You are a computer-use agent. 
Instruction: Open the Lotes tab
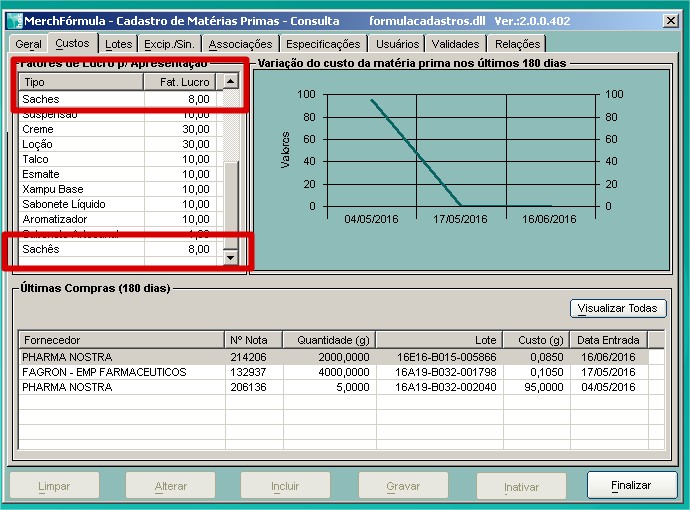click(118, 44)
